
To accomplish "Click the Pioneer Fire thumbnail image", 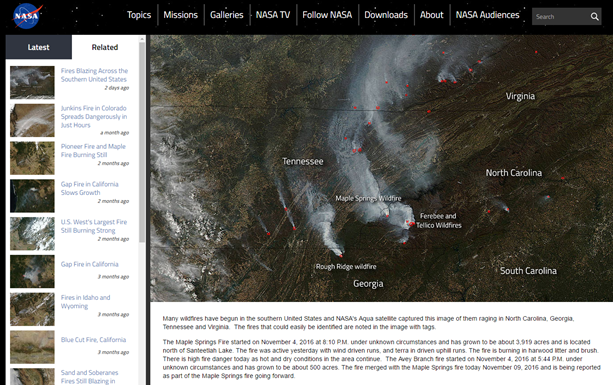I will click(32, 158).
